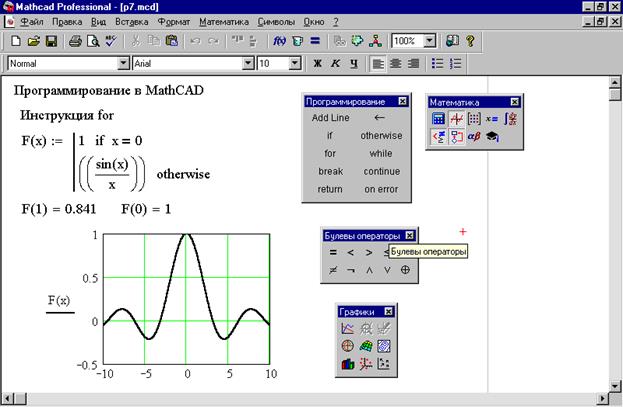The width and height of the screenshot is (623, 407).
Task: Toggle numbered list
Action: [455, 64]
